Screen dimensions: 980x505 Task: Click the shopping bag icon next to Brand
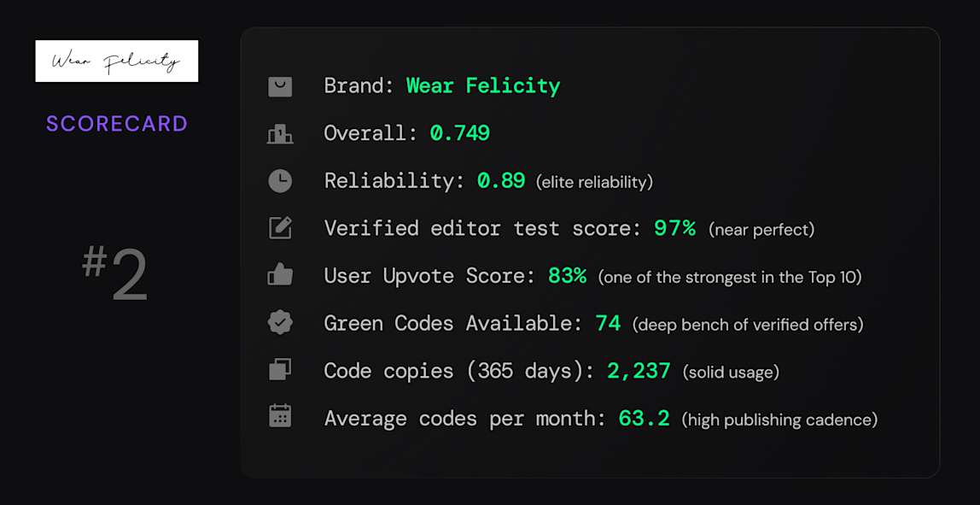[280, 86]
